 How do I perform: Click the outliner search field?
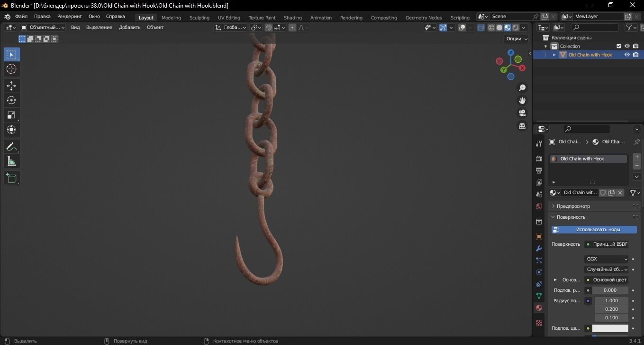coord(595,28)
